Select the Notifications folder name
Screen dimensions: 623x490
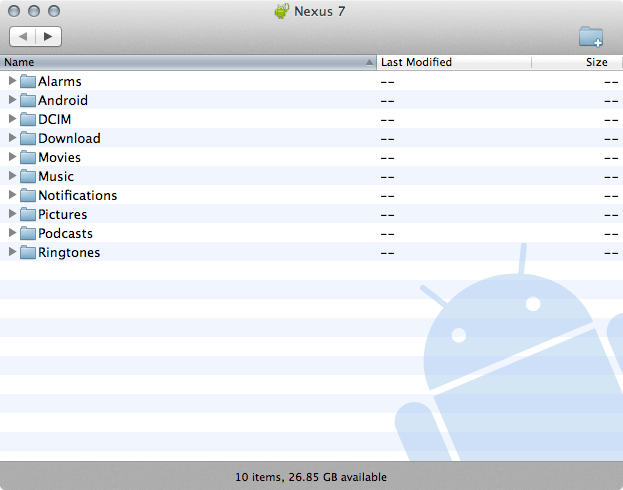tap(77, 196)
